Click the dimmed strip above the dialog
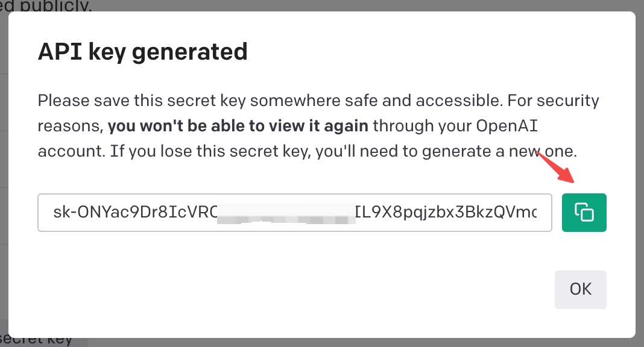Image resolution: width=644 pixels, height=347 pixels. click(365, 5)
